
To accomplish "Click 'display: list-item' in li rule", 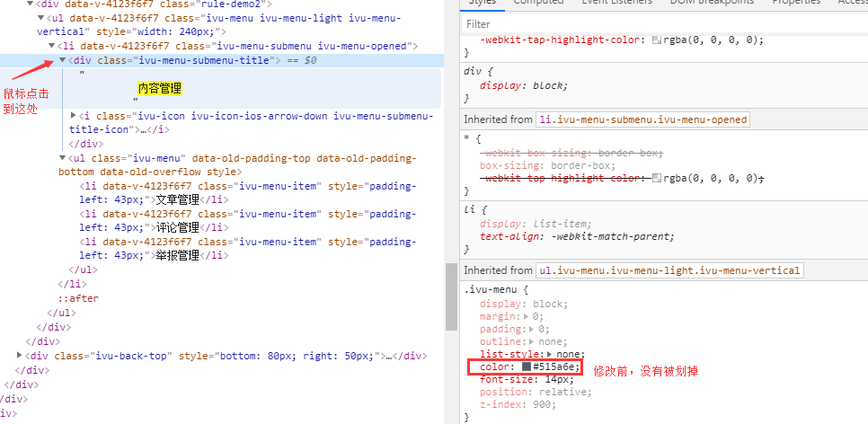I will click(x=536, y=225).
